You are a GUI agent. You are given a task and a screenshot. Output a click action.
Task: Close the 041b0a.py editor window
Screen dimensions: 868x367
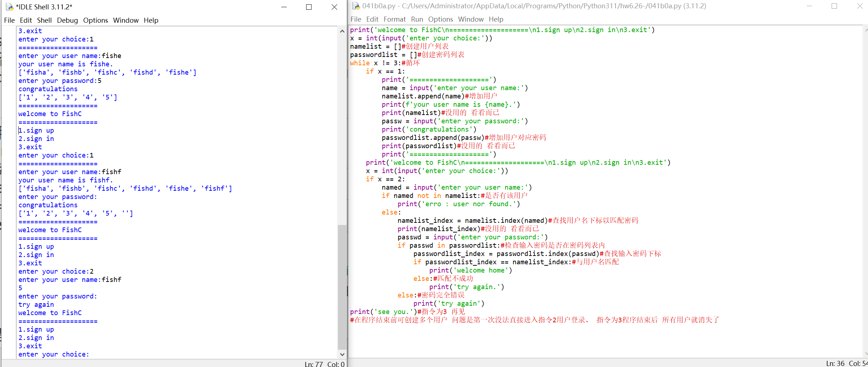(860, 6)
